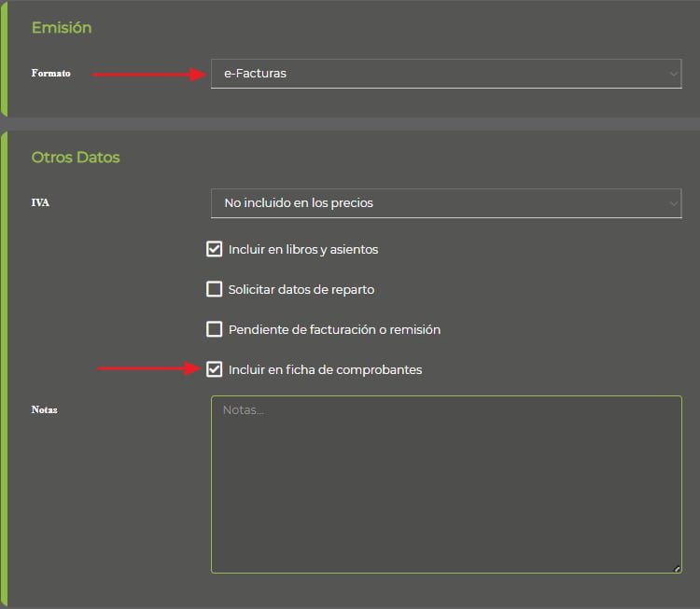Click the Notas field label
The height and width of the screenshot is (609, 700).
44,409
